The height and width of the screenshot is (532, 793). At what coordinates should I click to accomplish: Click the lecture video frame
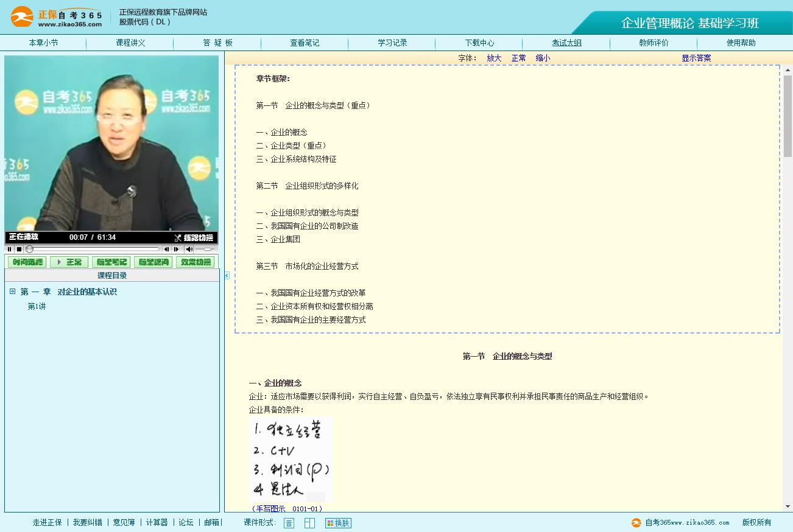point(111,144)
